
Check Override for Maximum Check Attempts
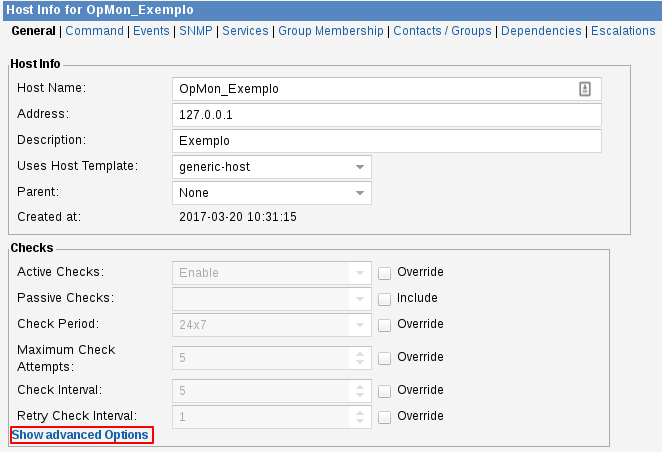pos(384,357)
